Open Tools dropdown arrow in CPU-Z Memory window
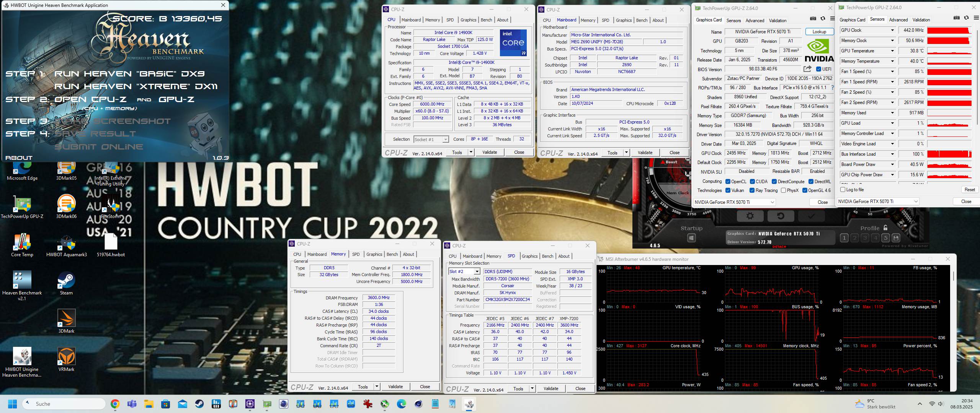The image size is (980, 413). [377, 387]
